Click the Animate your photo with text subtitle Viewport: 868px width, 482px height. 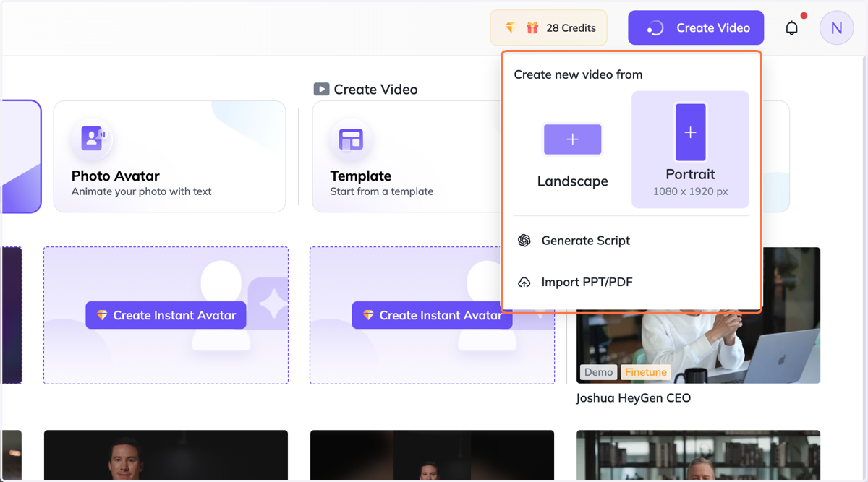pyautogui.click(x=142, y=191)
